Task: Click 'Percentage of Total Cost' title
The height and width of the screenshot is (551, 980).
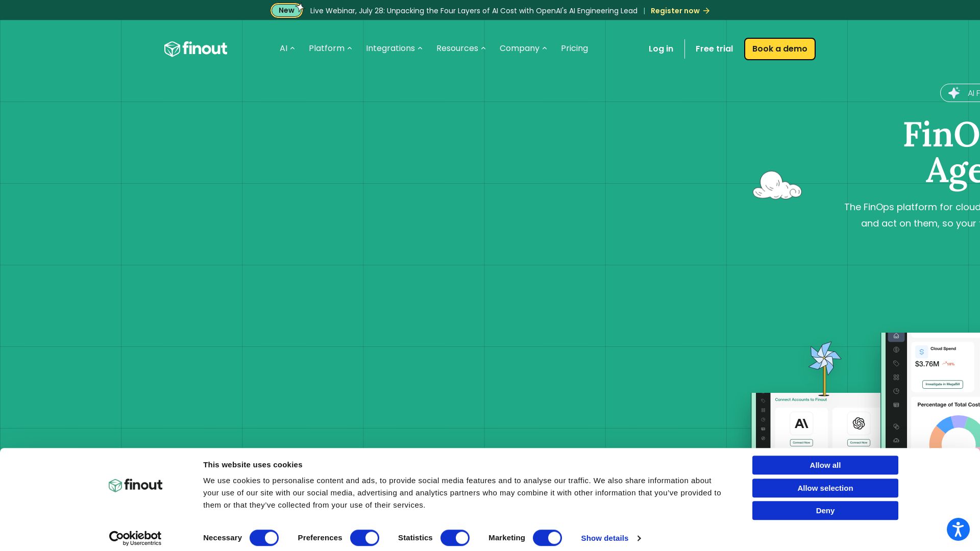Action: coord(948,405)
